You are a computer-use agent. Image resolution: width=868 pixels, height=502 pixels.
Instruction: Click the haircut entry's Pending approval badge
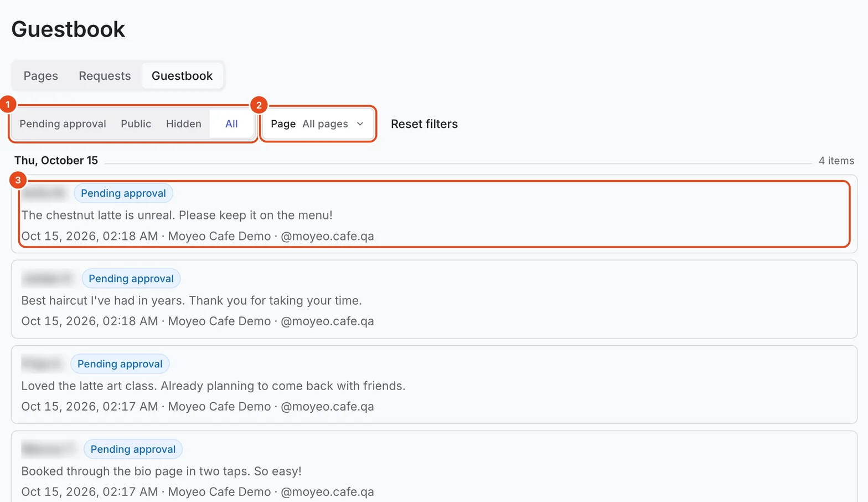(131, 279)
